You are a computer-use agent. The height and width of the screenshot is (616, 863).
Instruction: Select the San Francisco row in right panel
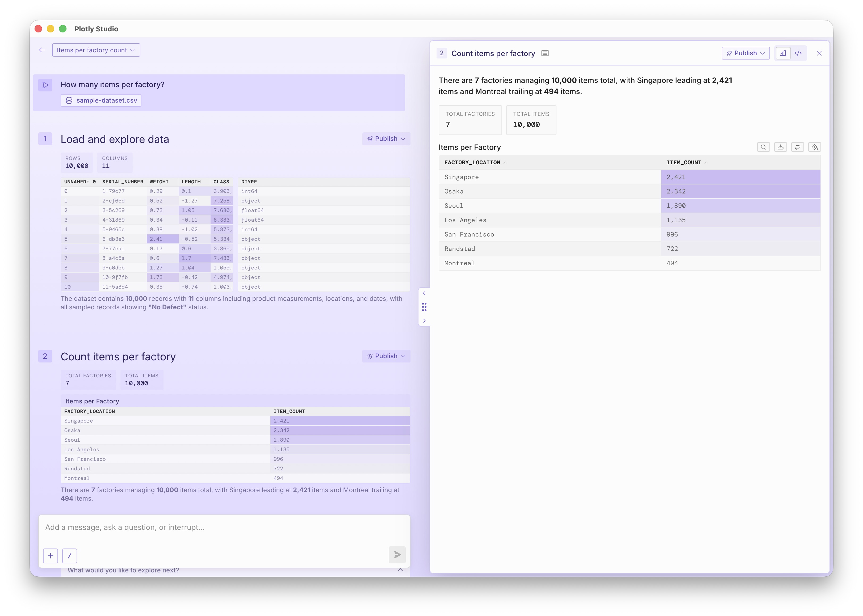(630, 235)
